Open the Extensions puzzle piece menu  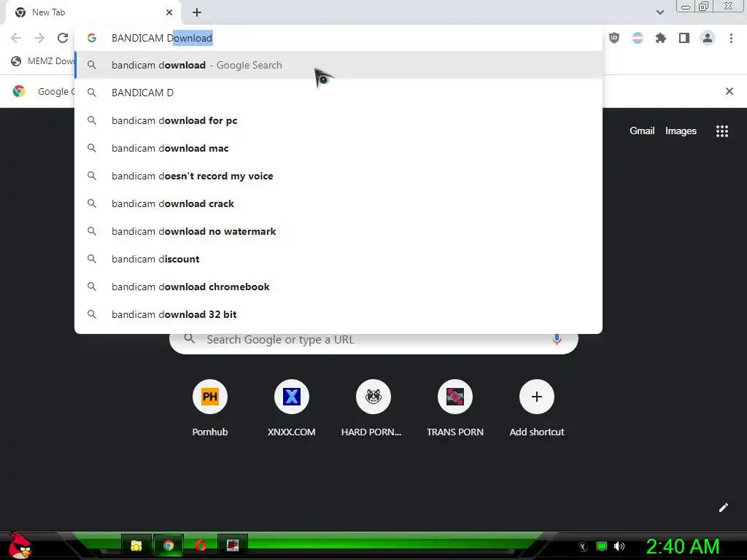pyautogui.click(x=661, y=38)
